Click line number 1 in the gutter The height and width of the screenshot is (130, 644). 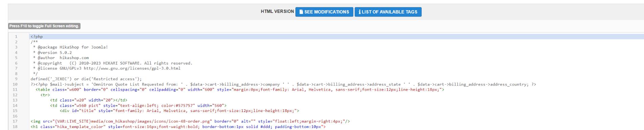tap(16, 37)
